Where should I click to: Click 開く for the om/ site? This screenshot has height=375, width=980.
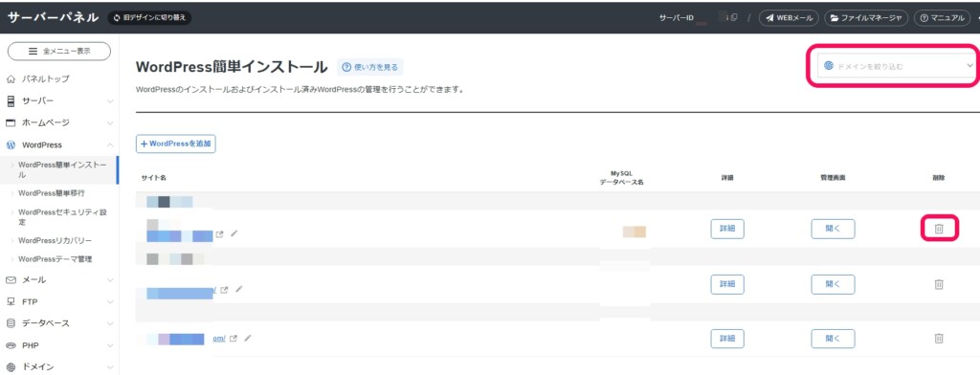tap(833, 338)
